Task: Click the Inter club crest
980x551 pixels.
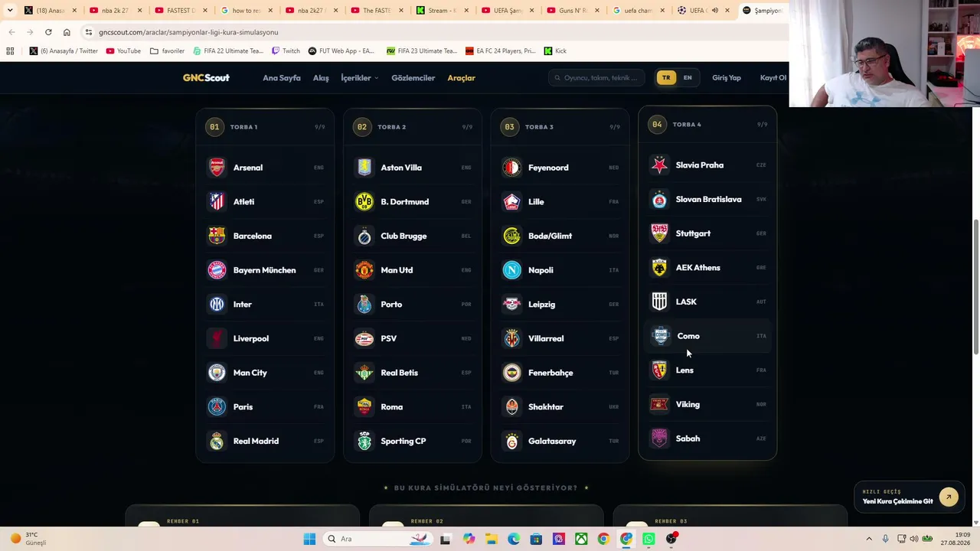Action: coord(217,305)
